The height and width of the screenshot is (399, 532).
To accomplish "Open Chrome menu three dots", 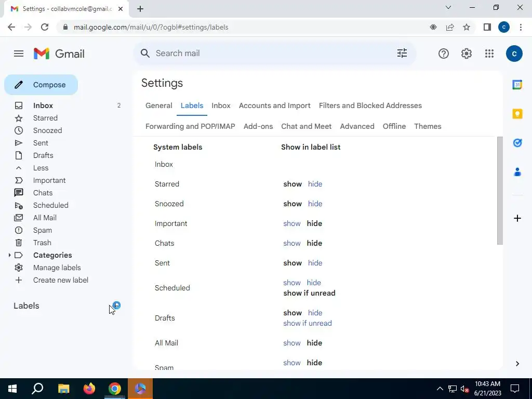I will pyautogui.click(x=521, y=27).
